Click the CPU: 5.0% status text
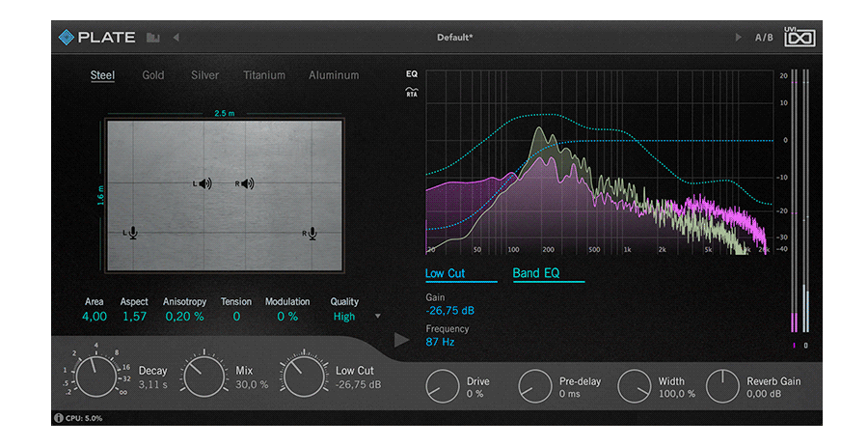868x447 pixels. tap(84, 418)
